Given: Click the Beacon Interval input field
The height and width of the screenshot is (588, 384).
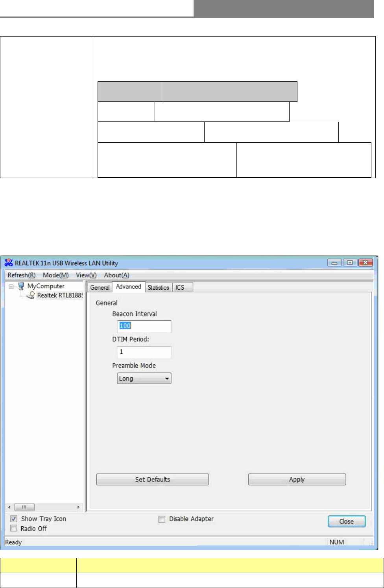Looking at the screenshot, I should [144, 326].
